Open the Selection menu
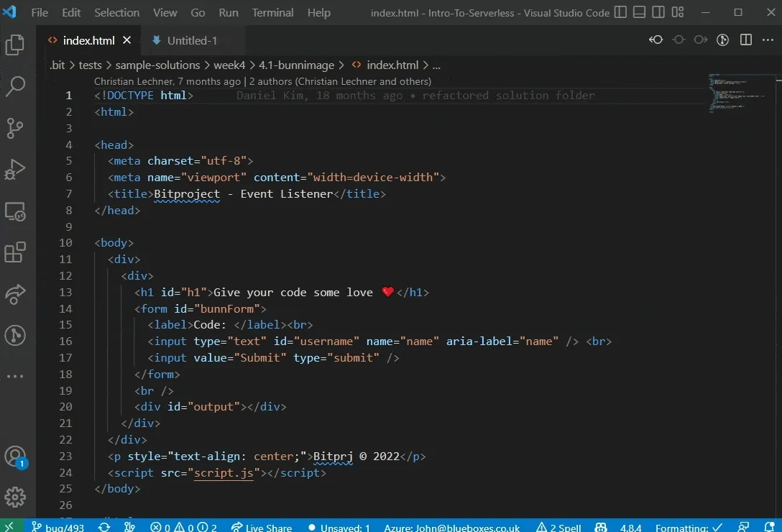 [x=116, y=12]
